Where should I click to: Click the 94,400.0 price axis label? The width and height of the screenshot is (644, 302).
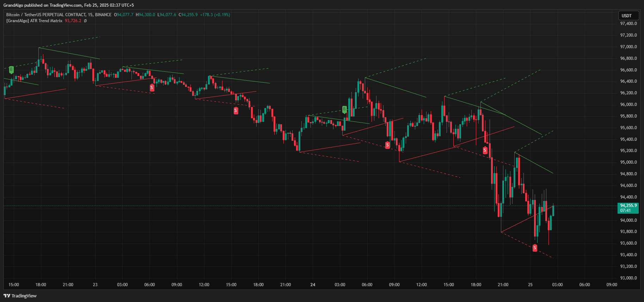click(628, 197)
